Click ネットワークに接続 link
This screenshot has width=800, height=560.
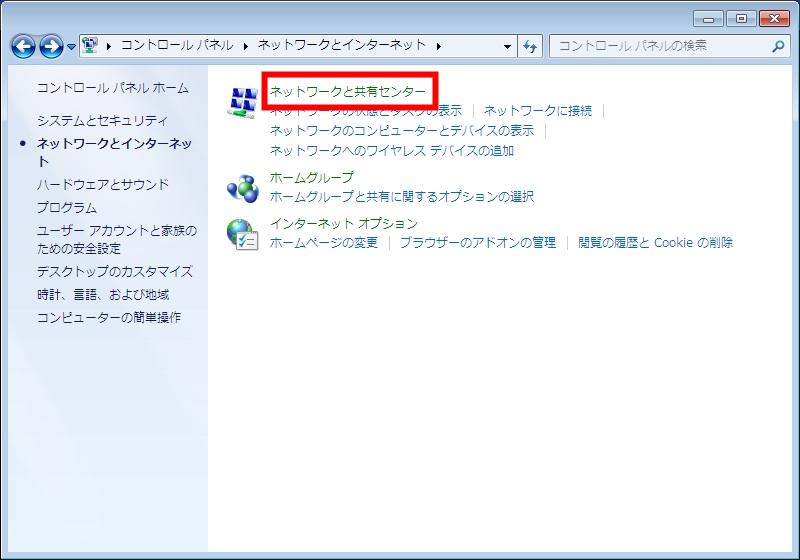538,111
